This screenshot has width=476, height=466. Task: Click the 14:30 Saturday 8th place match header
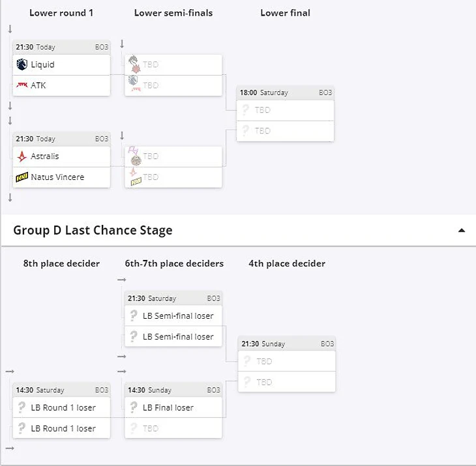click(x=61, y=390)
